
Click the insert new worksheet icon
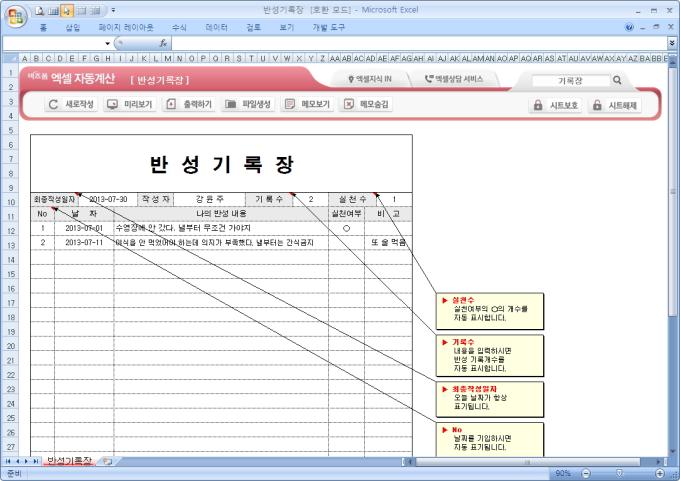(x=107, y=462)
